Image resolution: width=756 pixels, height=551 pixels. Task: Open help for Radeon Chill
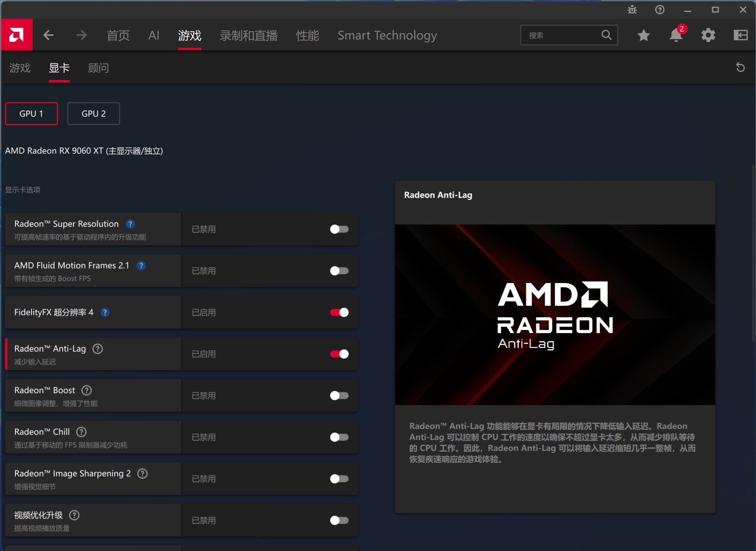pos(81,432)
